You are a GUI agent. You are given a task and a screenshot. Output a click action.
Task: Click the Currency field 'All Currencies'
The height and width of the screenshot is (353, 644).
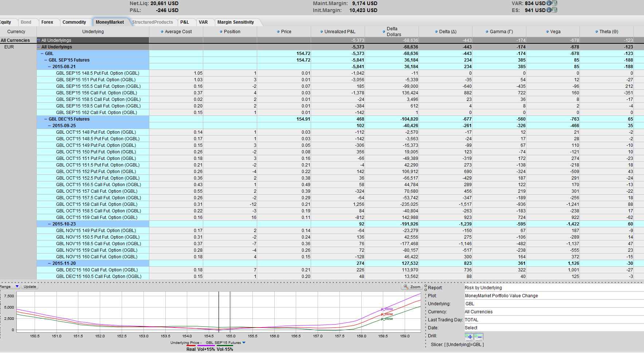(x=554, y=312)
